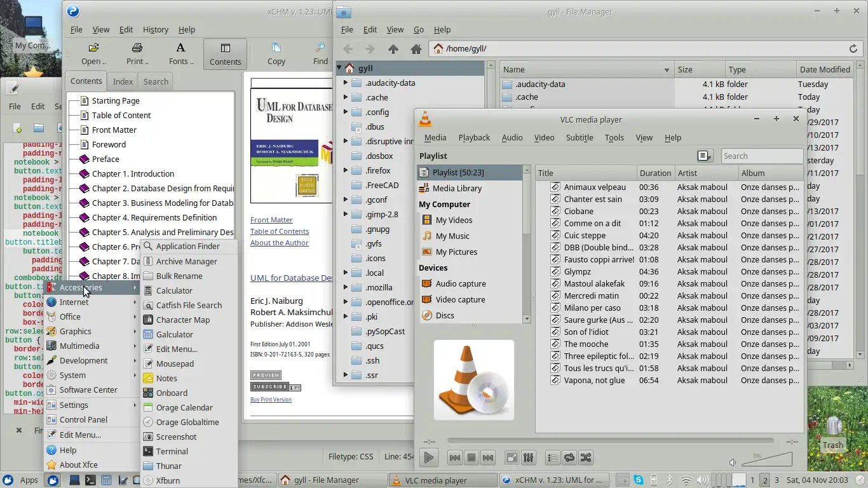Image resolution: width=868 pixels, height=488 pixels.
Task: Sort VLC playlist by Duration column
Action: [655, 173]
